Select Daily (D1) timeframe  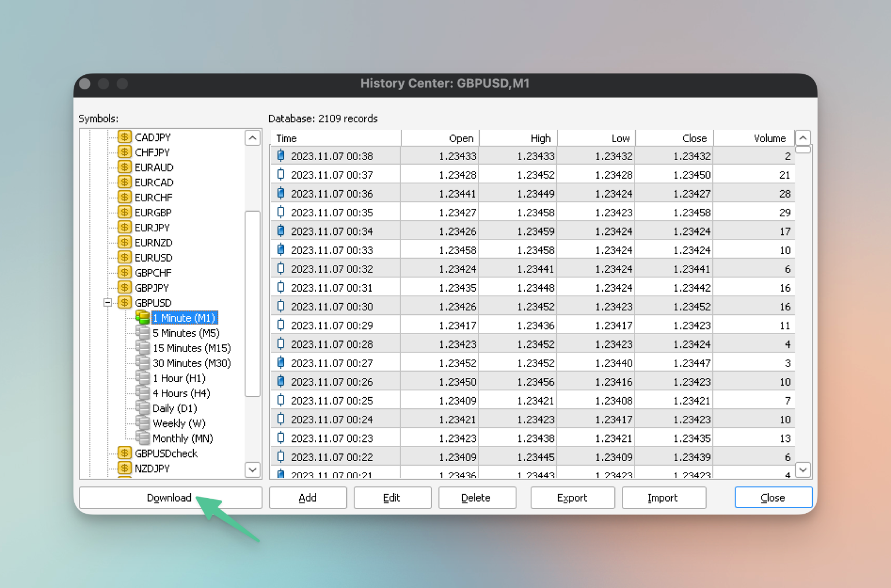pyautogui.click(x=175, y=408)
